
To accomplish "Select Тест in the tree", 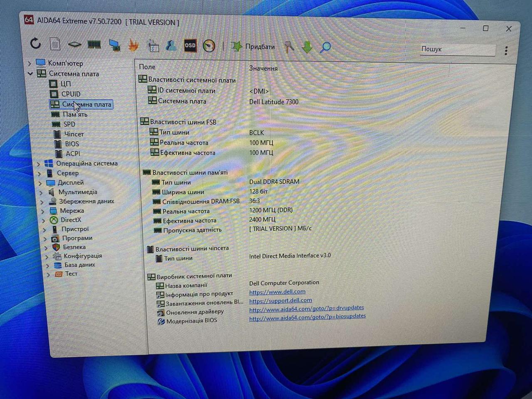I will [x=71, y=273].
